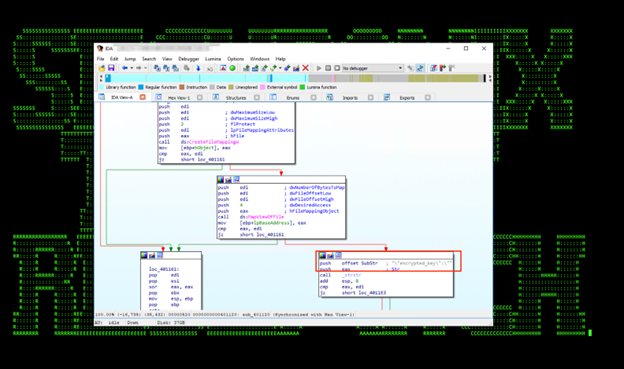
Task: Switch to the Imports tab
Action: 350,98
